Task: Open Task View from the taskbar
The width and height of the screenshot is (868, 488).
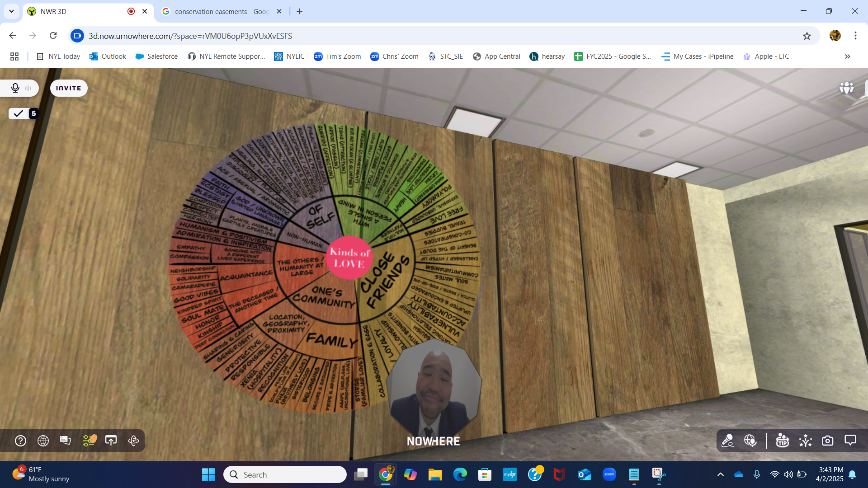Action: 361,474
